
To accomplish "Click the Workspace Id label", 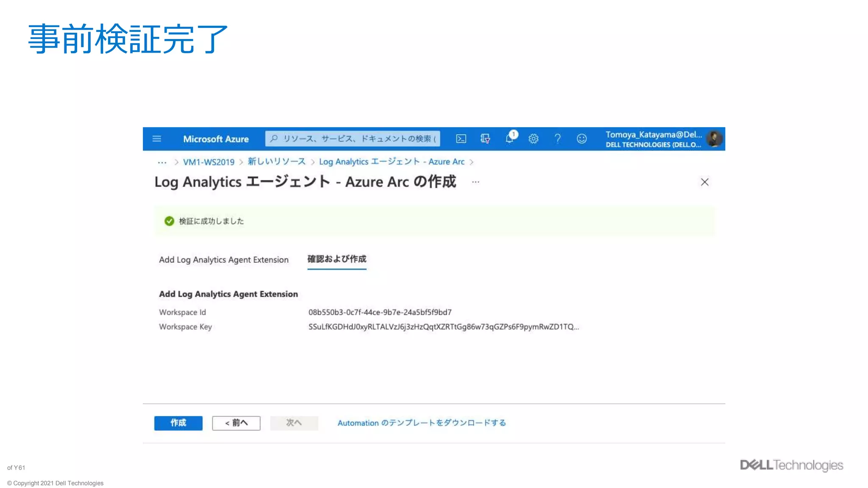I will [x=182, y=312].
